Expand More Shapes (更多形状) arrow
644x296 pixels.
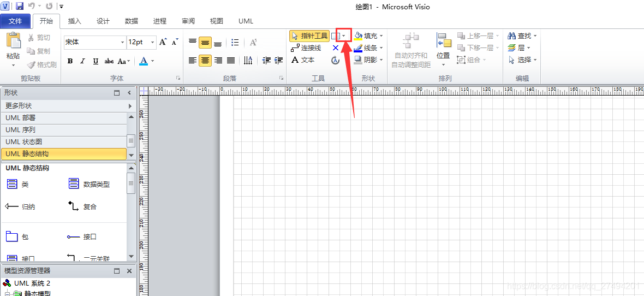pos(130,106)
